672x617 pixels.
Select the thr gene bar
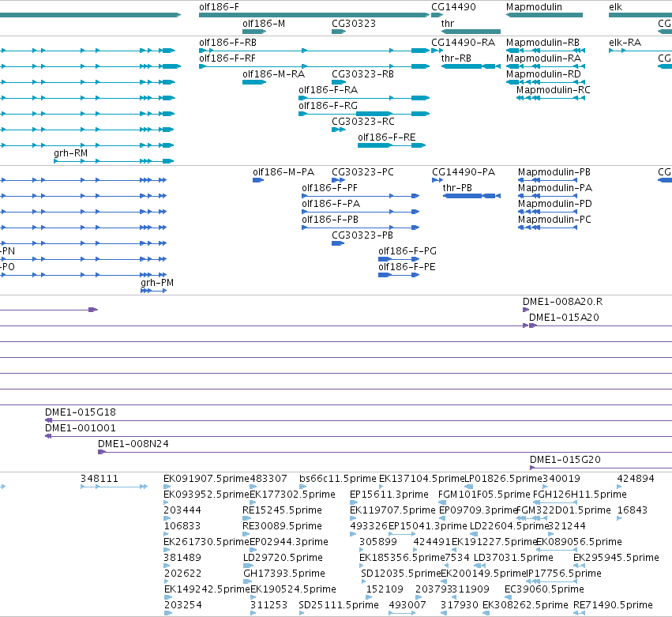point(471,32)
